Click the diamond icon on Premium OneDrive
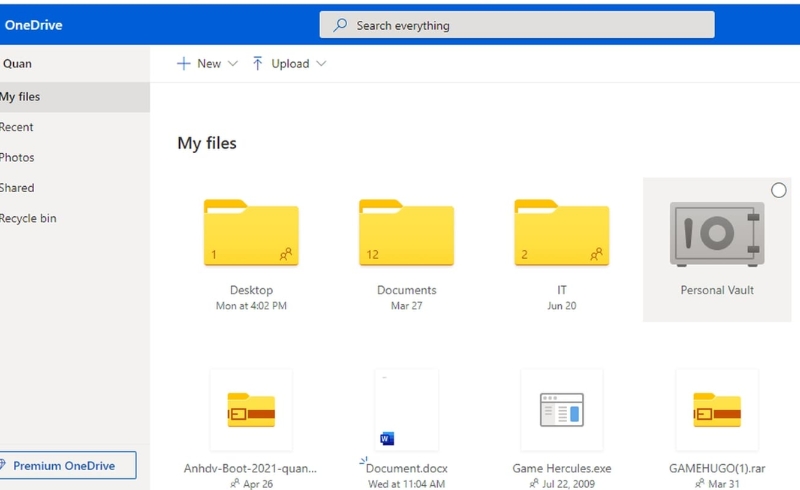Viewport: 800px width, 490px height. pos(2,465)
